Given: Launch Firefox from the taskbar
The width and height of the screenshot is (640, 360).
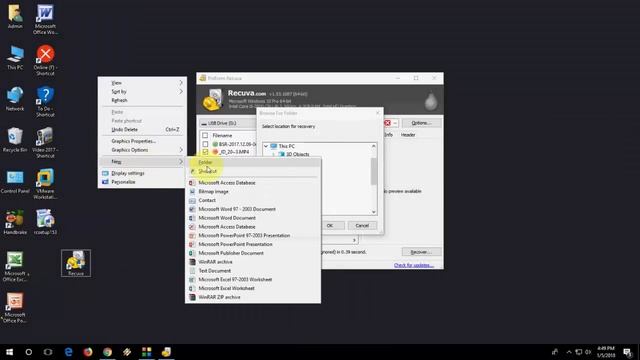Looking at the screenshot, I should pyautogui.click(x=88, y=352).
